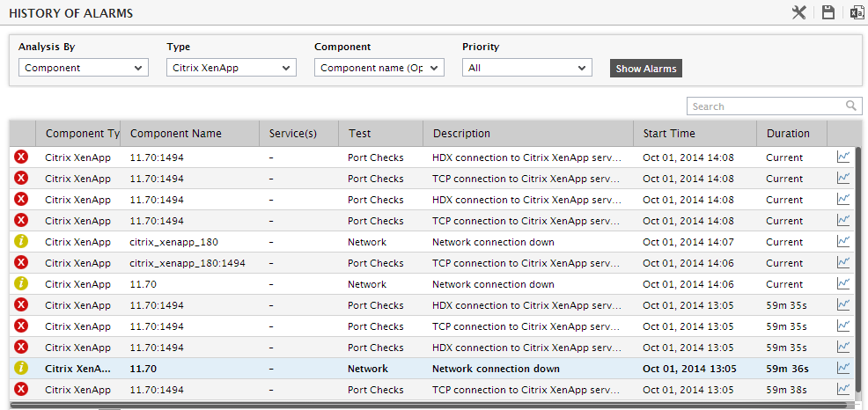The height and width of the screenshot is (410, 868).
Task: Click 'Network' test cell in citrix_xenapp_180 row
Action: point(367,242)
